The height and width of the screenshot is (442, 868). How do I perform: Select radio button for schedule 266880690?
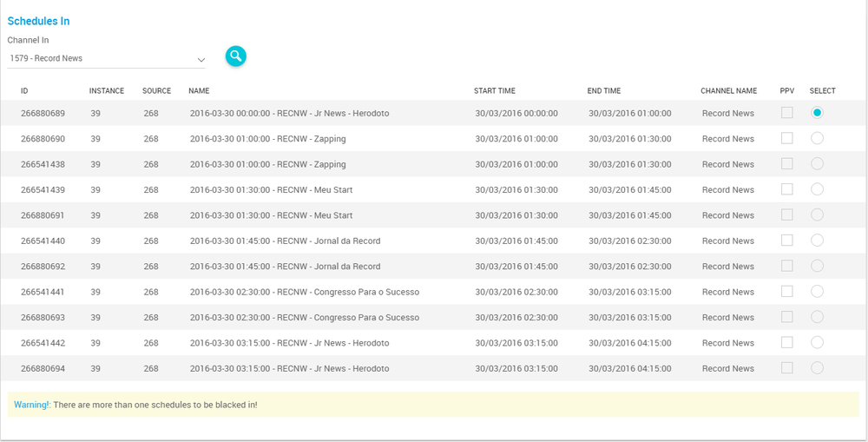[x=817, y=138]
